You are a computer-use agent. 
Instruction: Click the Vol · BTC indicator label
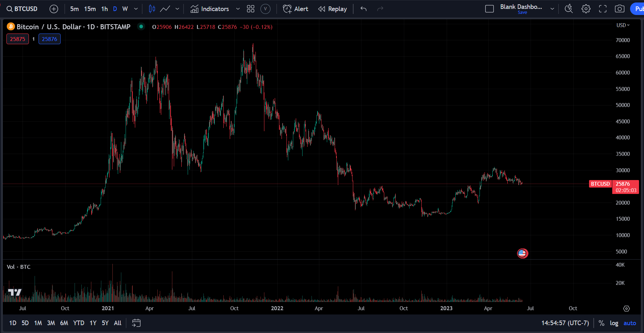coord(19,267)
